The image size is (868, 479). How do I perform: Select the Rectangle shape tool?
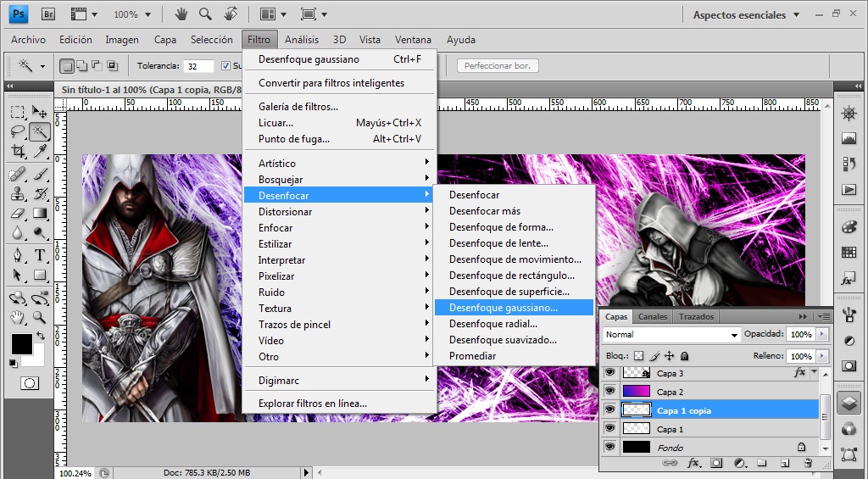[x=39, y=275]
